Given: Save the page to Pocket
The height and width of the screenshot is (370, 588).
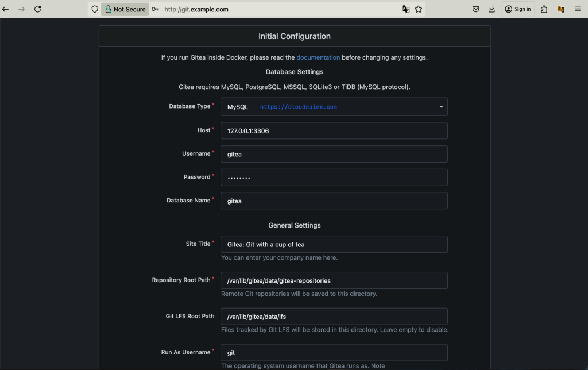Looking at the screenshot, I should click(475, 9).
